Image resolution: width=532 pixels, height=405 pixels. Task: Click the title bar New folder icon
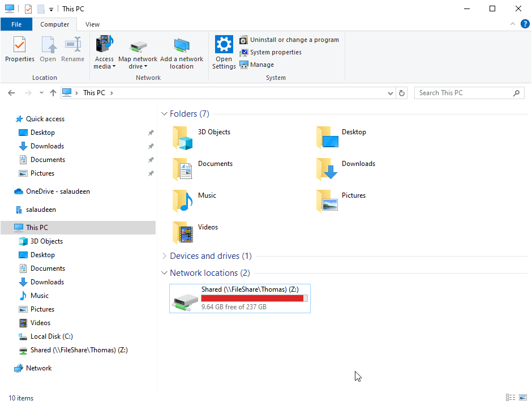pyautogui.click(x=41, y=9)
